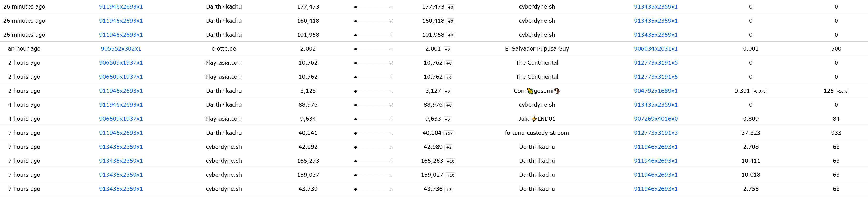
Task: Click the -16% change badge
Action: [842, 91]
